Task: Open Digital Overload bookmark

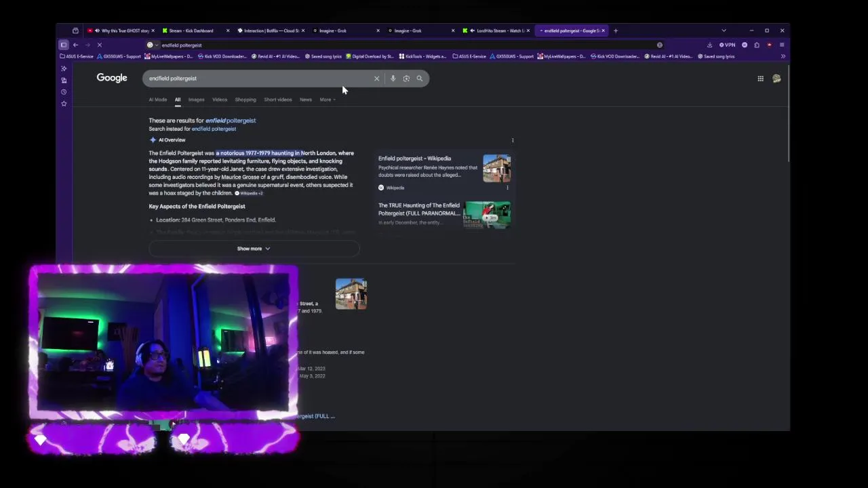Action: [370, 56]
